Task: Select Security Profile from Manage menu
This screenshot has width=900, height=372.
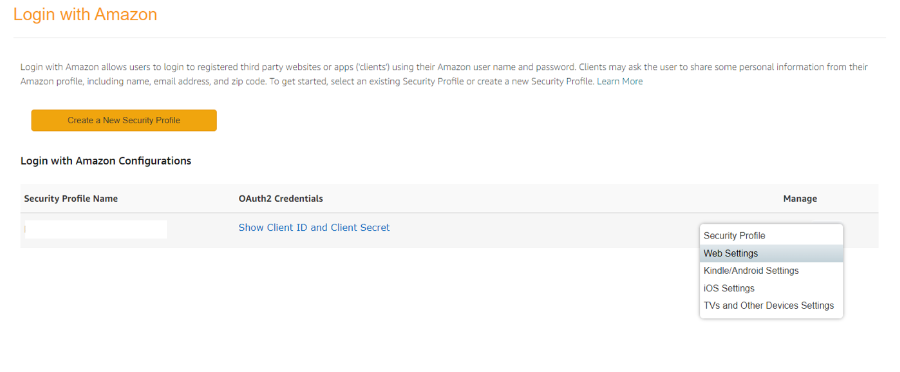Action: 771,235
